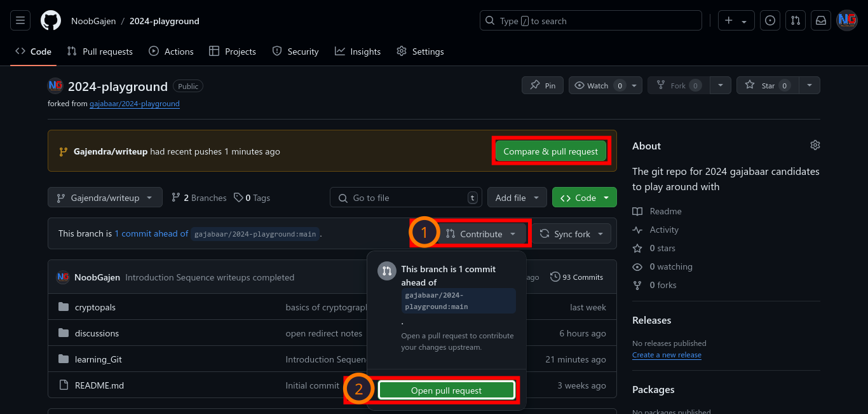Viewport: 868px width, 414px height.
Task: Click commit message Introduction Sequence writeups completed
Action: pos(210,277)
